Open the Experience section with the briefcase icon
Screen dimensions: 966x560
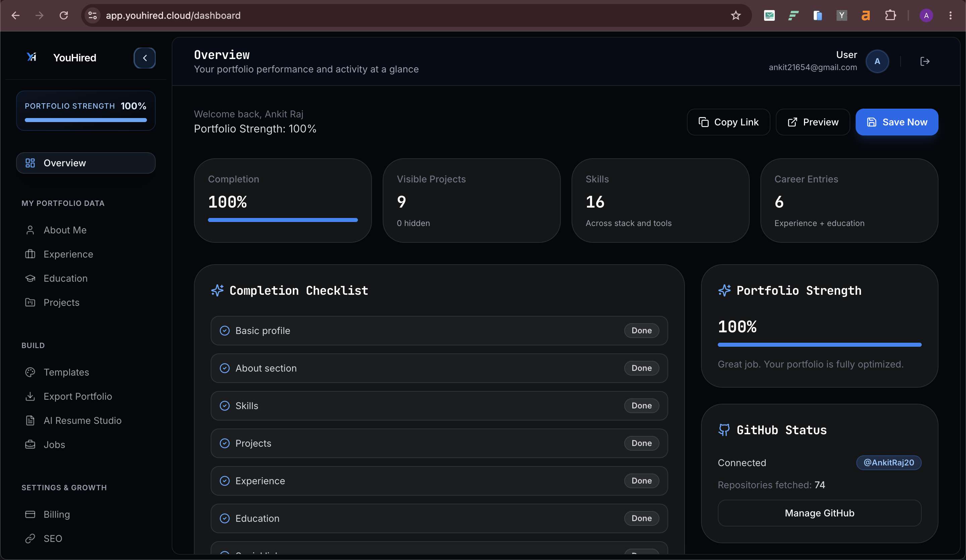(30, 254)
